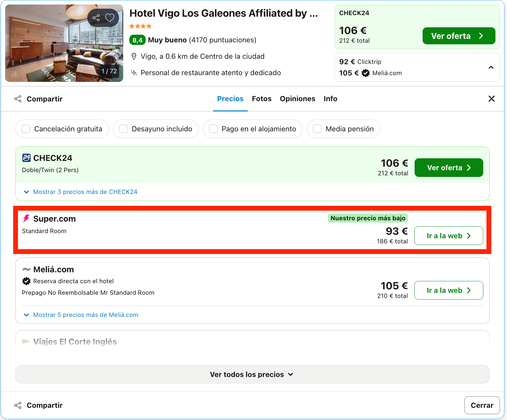Tick the Desayuno incluido checkbox
Screen dimensions: 507x420
click(124, 129)
